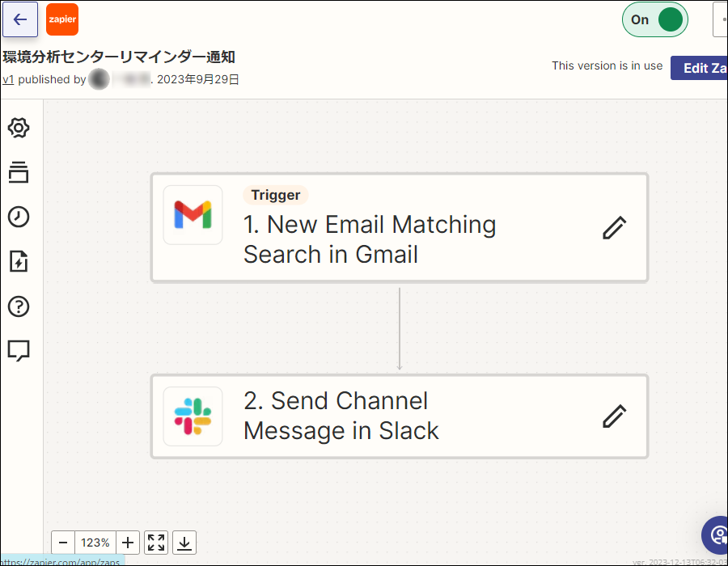This screenshot has height=566, width=728.
Task: Open Zap history clock icon
Action: point(19,217)
